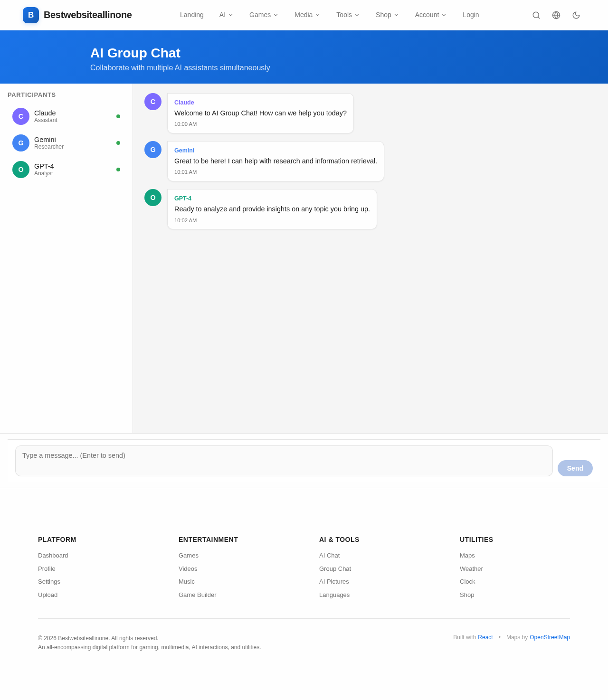Click the globe language icon
Viewport: 608px width, 700px height.
556,15
